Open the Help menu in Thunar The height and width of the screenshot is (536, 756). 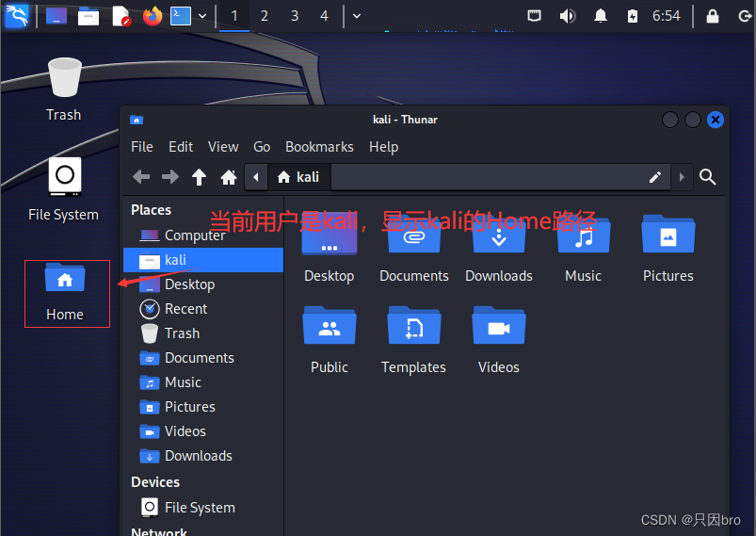pyautogui.click(x=384, y=147)
